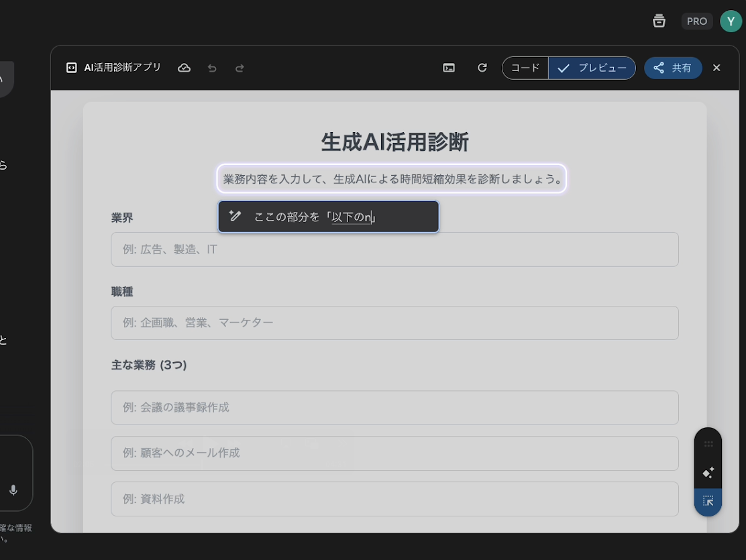Viewport: 746px width, 560px height.
Task: Click the archive icon at top right
Action: pos(659,21)
